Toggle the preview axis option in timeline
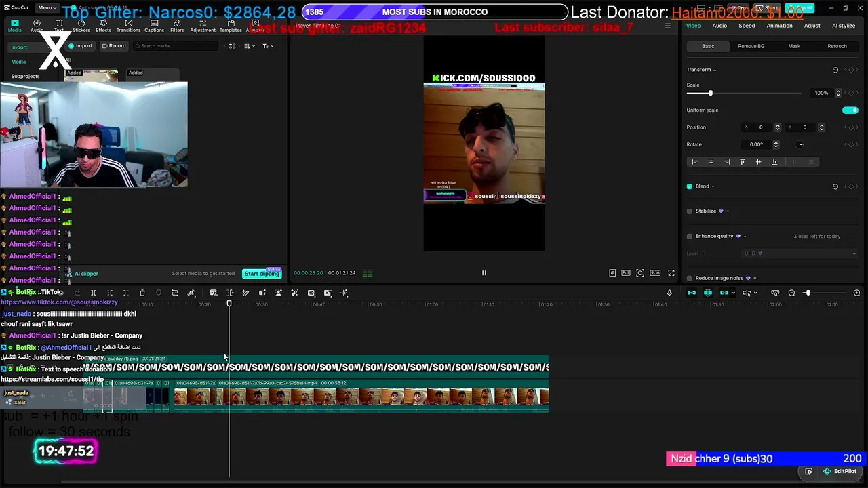This screenshot has height=488, width=868. pyautogui.click(x=747, y=293)
